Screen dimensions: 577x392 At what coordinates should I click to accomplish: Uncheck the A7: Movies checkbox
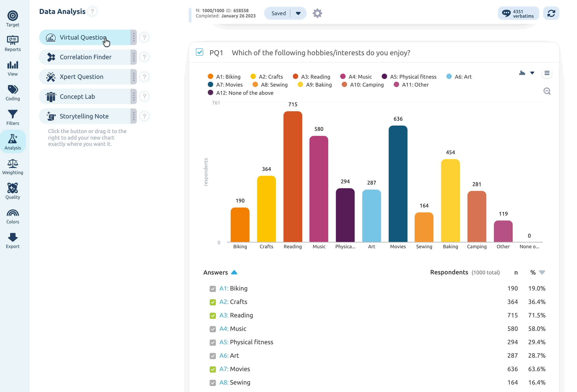[213, 369]
